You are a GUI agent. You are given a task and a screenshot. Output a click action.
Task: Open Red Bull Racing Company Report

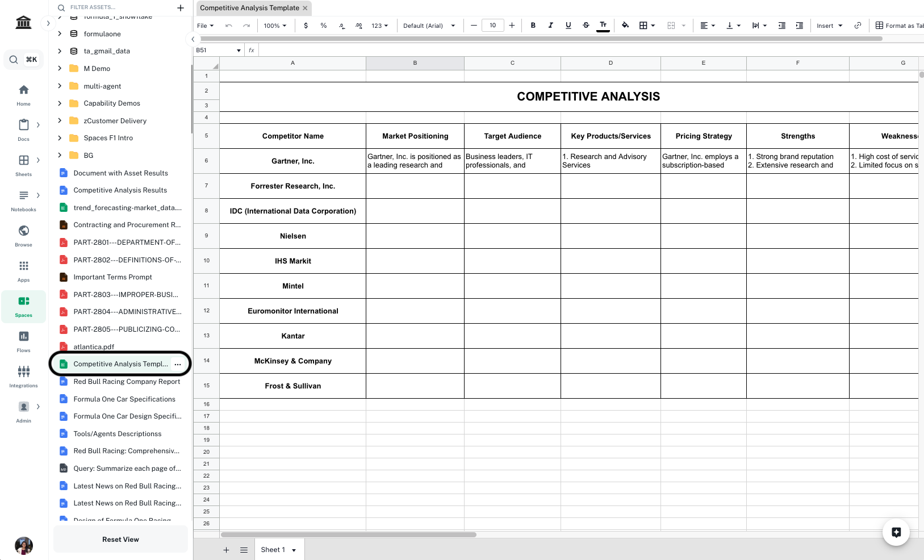coord(126,382)
